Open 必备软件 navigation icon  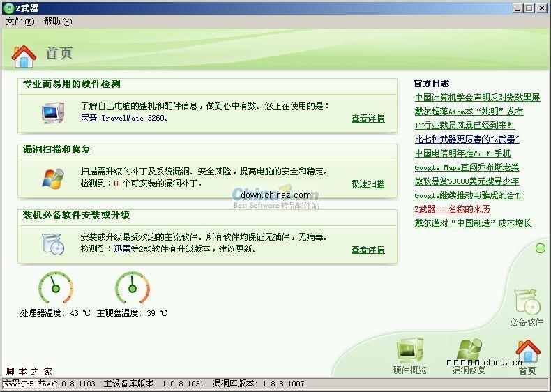pos(527,308)
